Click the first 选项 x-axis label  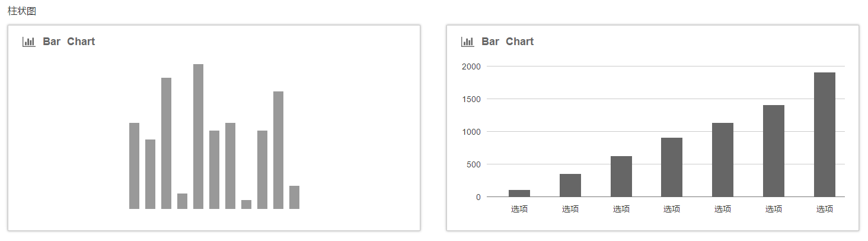tap(519, 209)
